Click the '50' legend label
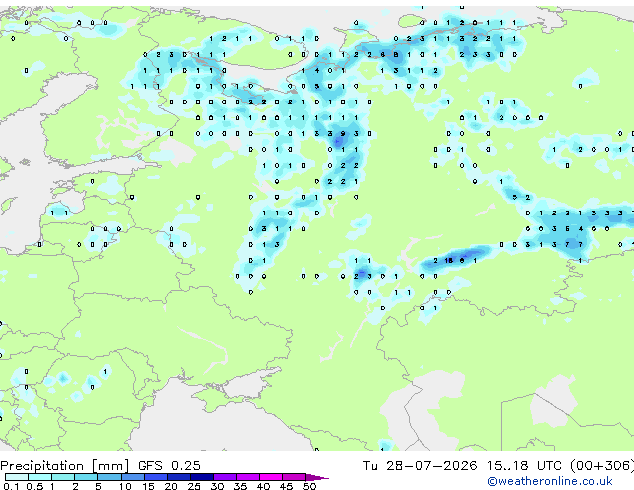Viewport: 634px width, 490px height. [309, 486]
